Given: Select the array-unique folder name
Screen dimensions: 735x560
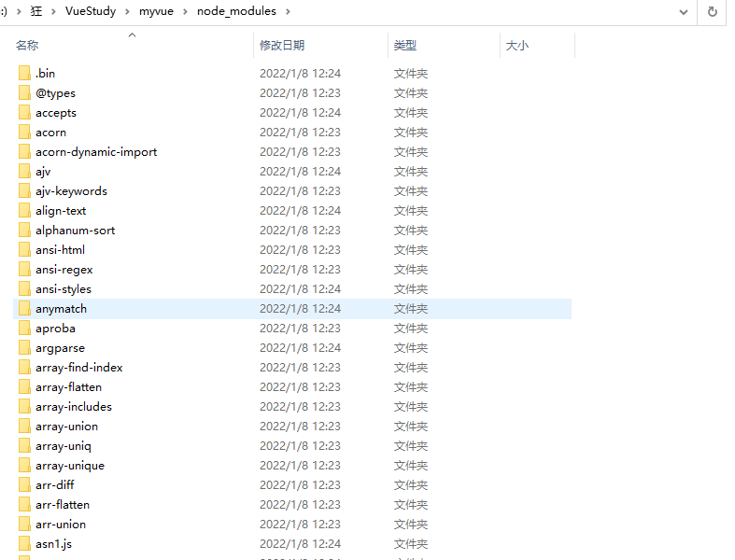Looking at the screenshot, I should point(70,466).
